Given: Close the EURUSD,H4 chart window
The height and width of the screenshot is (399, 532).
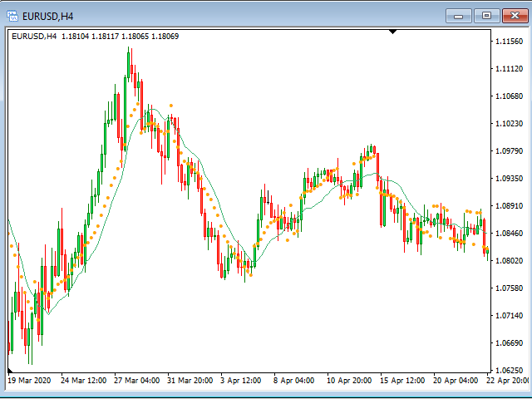Looking at the screenshot, I should point(515,16).
